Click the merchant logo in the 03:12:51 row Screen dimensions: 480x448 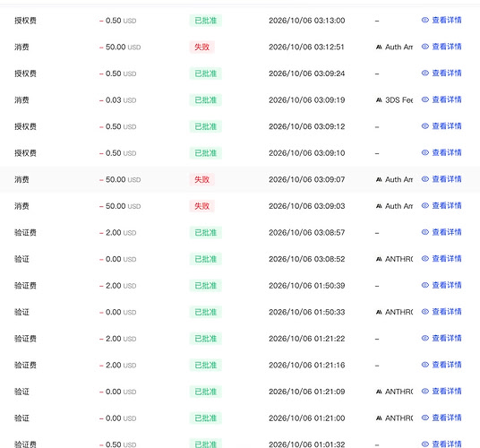click(x=379, y=47)
